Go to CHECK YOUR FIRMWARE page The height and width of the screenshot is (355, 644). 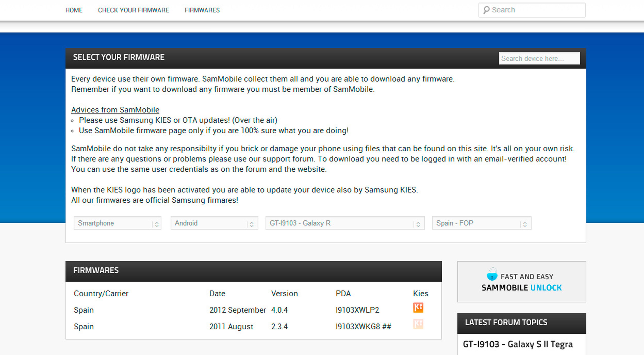click(133, 10)
